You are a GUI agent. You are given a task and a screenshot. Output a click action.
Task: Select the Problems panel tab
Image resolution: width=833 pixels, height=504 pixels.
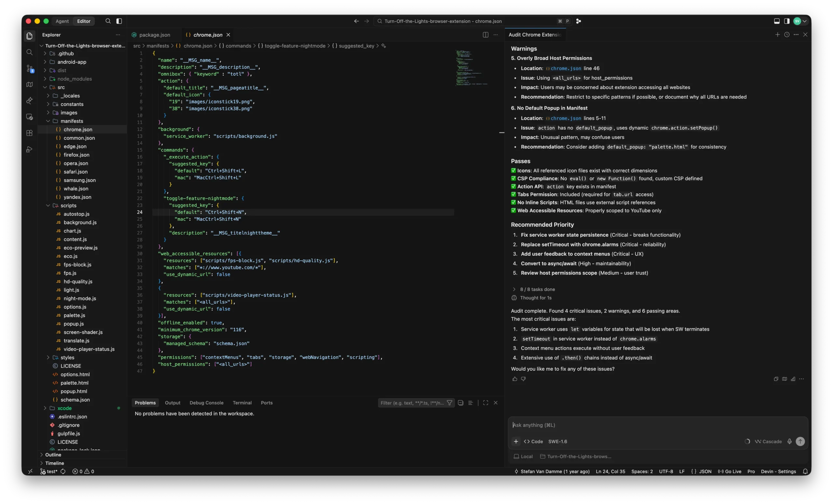145,403
